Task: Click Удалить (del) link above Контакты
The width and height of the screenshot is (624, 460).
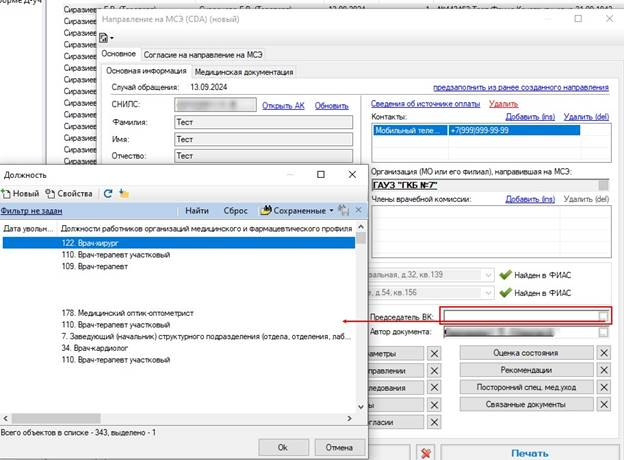Action: point(586,117)
